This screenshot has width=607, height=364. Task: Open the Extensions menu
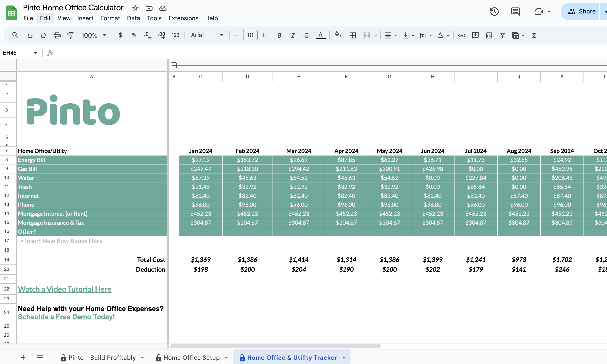pos(183,18)
